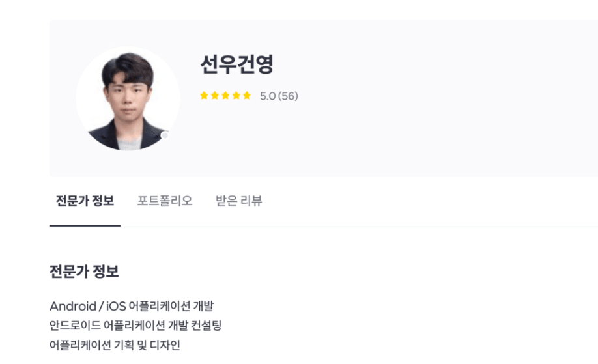Click the (56) review count
Screen dimensions: 598x364
click(x=288, y=96)
